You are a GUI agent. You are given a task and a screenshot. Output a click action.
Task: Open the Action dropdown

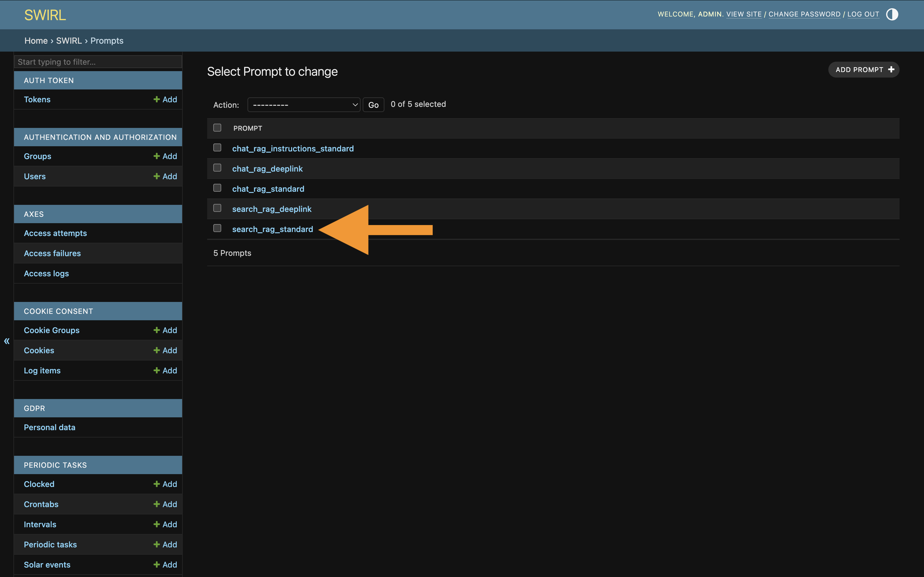click(303, 104)
